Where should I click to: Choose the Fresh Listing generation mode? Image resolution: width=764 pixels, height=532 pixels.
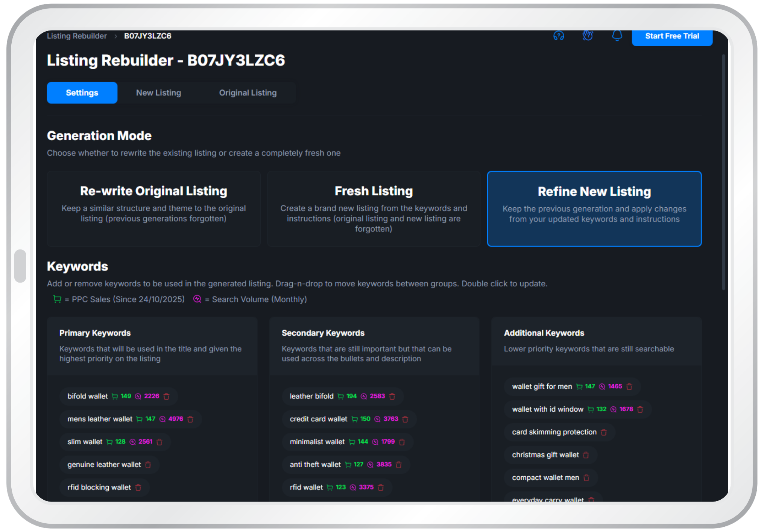374,209
